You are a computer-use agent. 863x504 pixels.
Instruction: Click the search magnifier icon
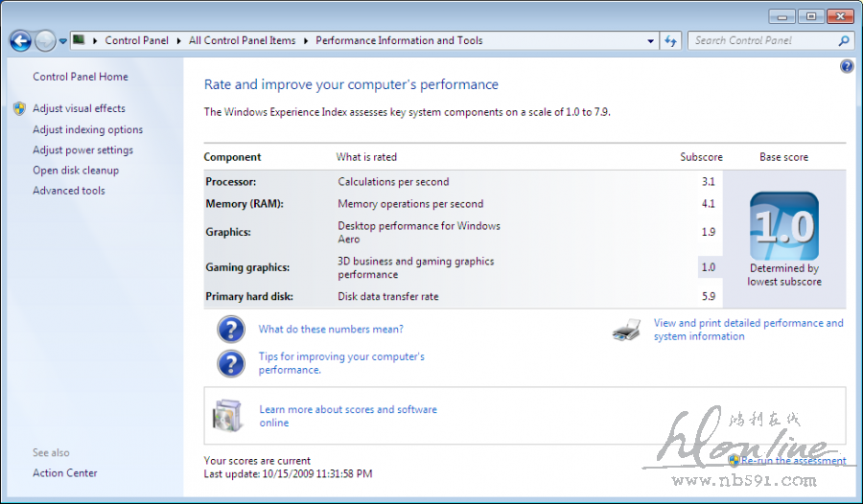click(x=844, y=41)
